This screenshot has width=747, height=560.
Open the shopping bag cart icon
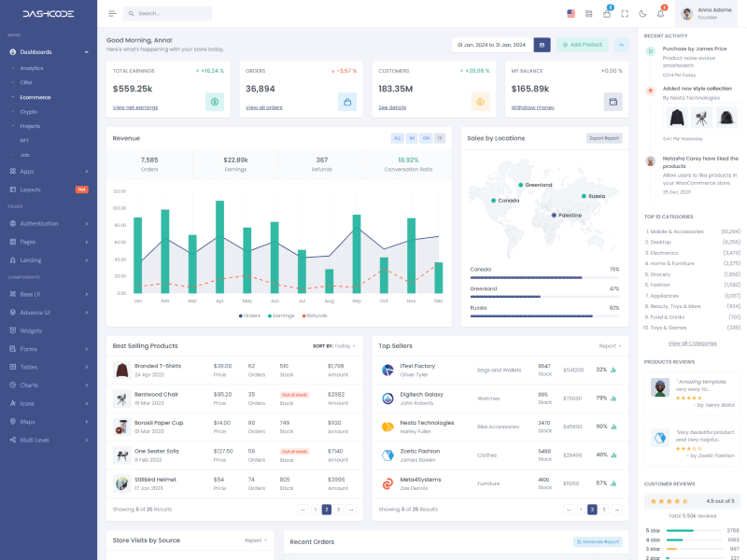(x=607, y=14)
